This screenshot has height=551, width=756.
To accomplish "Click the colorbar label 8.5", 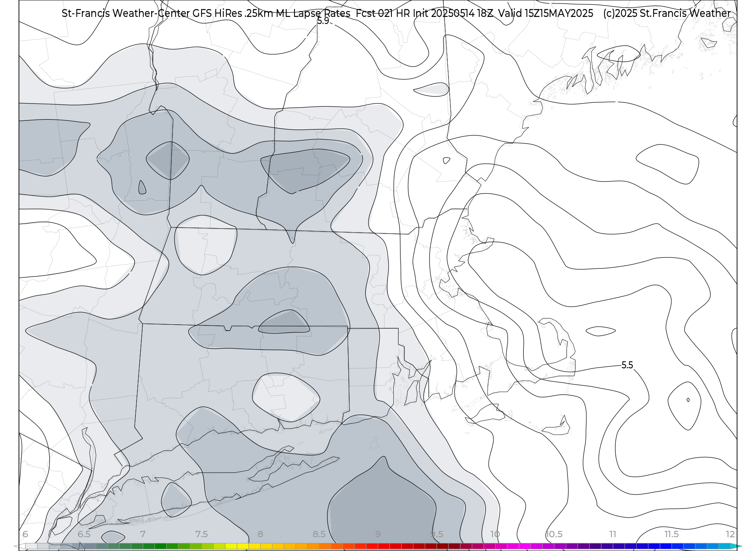I will [x=319, y=534].
